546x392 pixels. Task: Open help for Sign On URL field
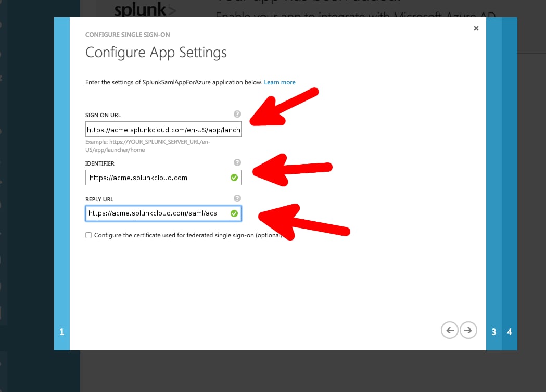point(237,114)
